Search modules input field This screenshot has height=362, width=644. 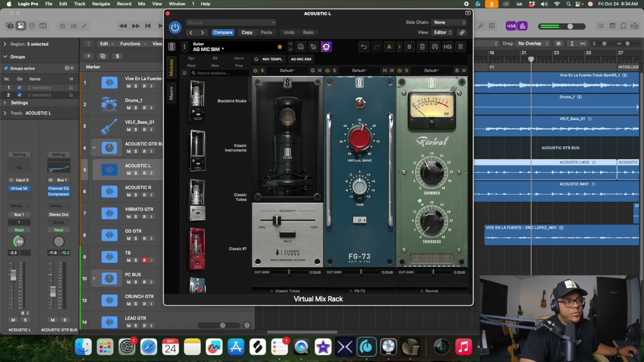click(x=220, y=73)
